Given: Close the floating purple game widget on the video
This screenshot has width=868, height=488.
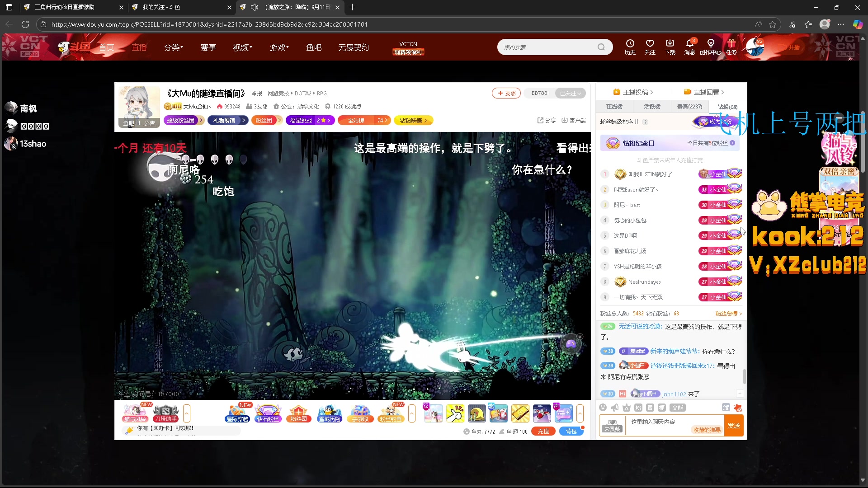Looking at the screenshot, I should [x=580, y=337].
